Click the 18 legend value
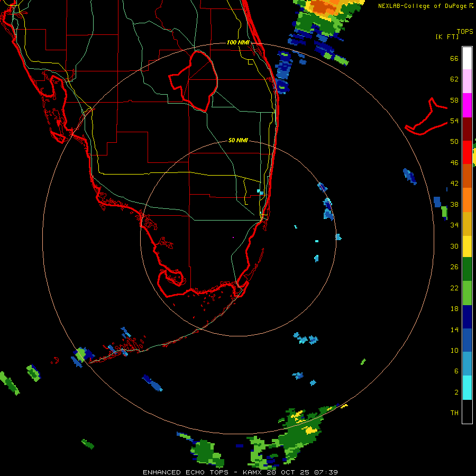Screen dimensions: 476x476 (x=454, y=308)
